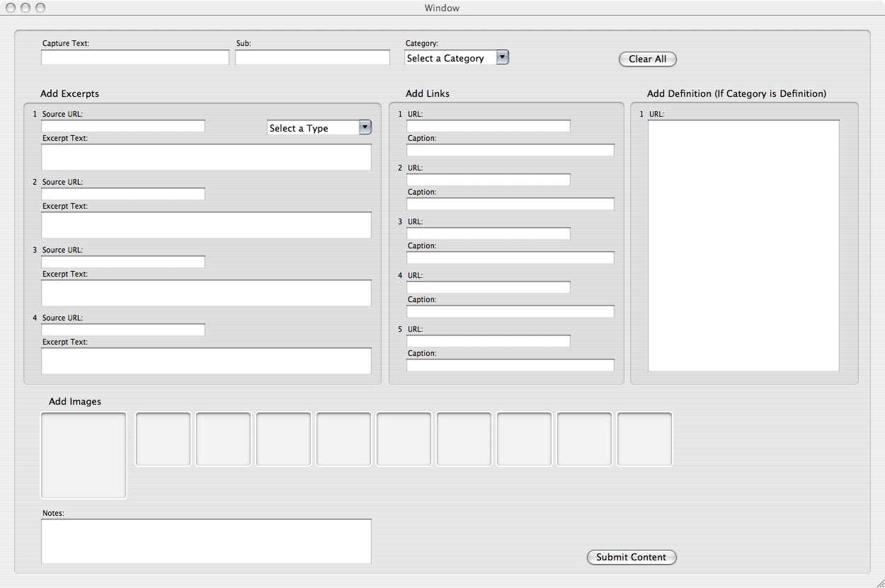Viewport: 885px width, 588px height.
Task: Click the first Excerpt Text box
Action: (x=206, y=157)
